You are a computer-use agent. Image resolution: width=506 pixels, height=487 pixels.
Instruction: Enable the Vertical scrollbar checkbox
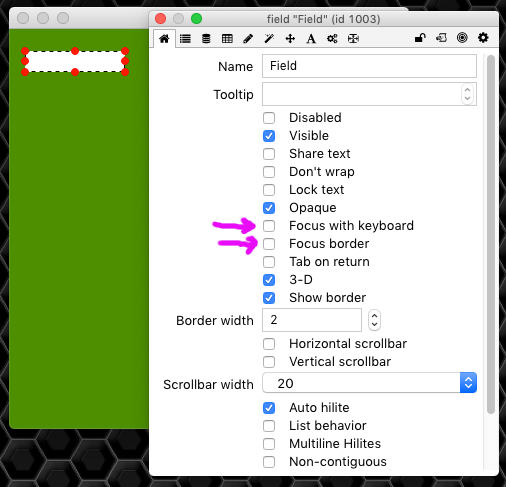click(269, 362)
